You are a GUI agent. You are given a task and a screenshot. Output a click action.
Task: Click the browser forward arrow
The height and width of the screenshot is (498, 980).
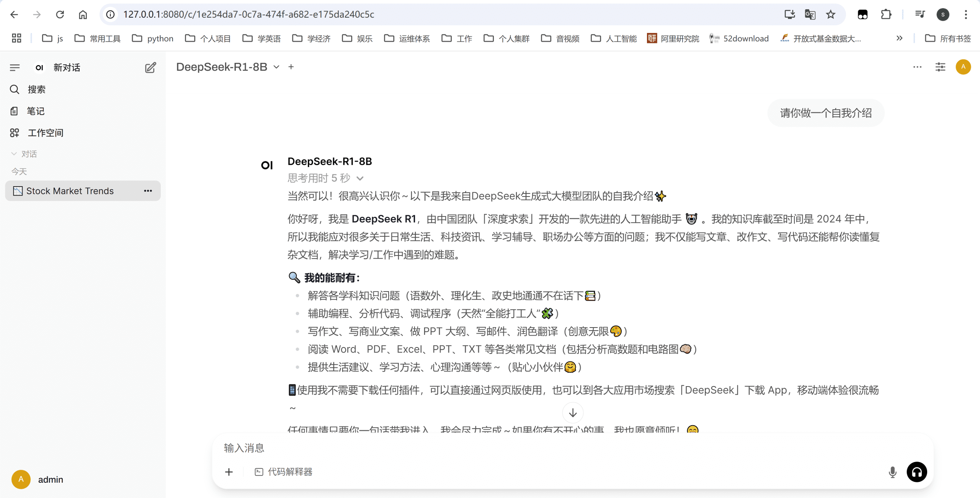click(x=37, y=15)
